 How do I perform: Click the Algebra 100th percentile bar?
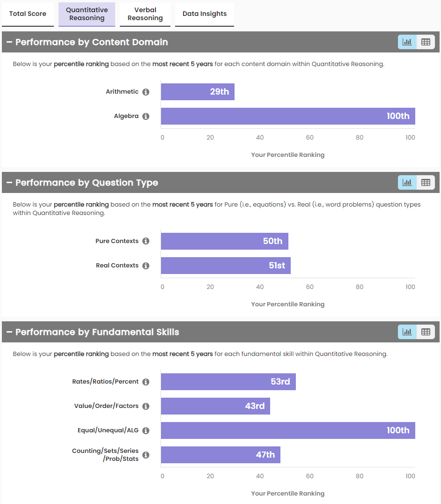pyautogui.click(x=288, y=116)
